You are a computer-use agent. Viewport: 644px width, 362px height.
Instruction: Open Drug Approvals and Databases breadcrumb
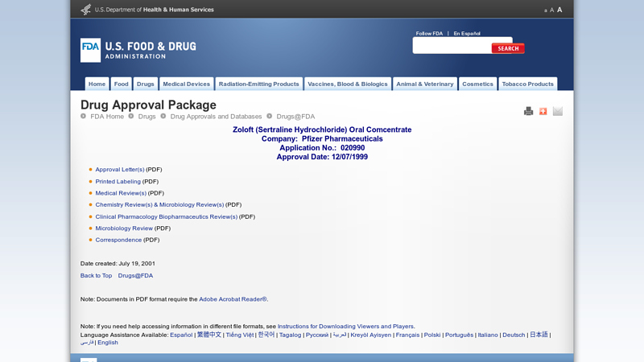[x=216, y=117]
